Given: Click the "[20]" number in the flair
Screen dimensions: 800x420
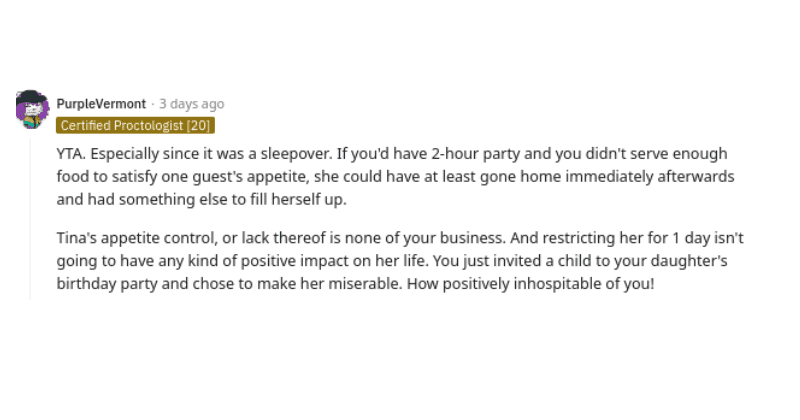Looking at the screenshot, I should coord(198,125).
